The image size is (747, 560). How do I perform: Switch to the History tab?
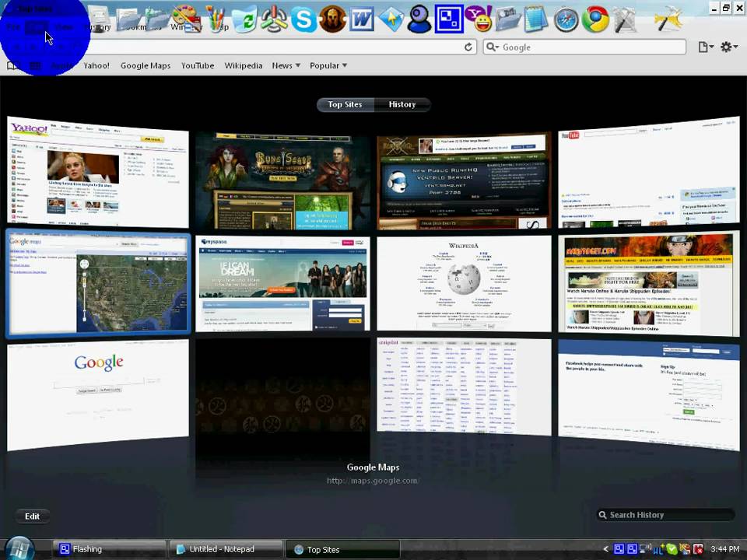[402, 104]
